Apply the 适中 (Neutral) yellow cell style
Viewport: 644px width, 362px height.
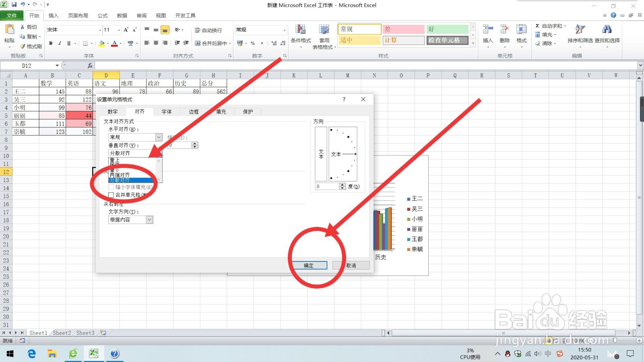pyautogui.click(x=359, y=40)
